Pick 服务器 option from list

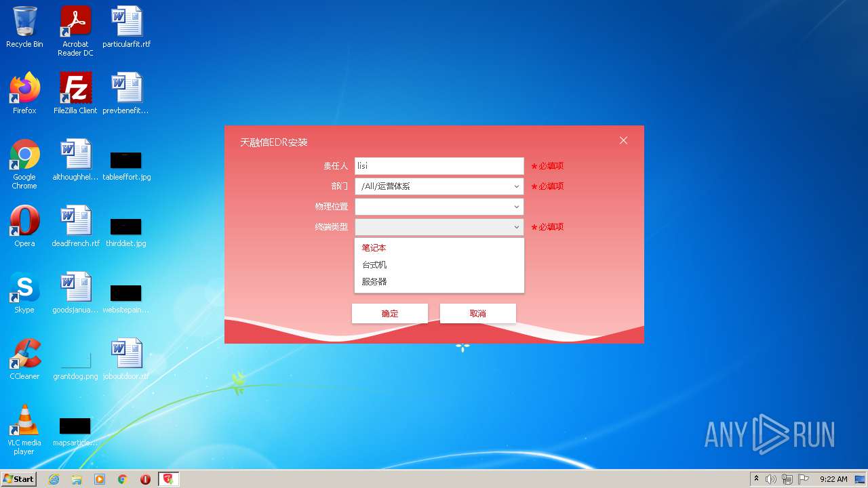point(439,282)
